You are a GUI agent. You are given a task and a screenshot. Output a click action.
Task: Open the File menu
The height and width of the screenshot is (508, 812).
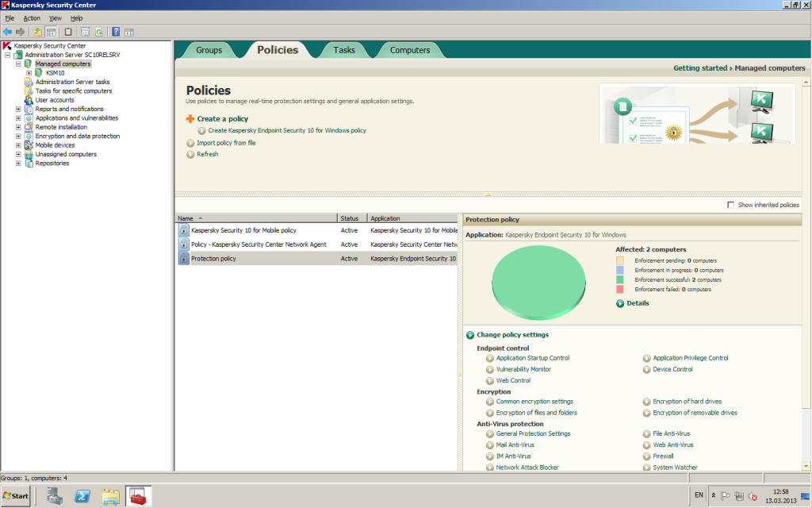point(10,18)
